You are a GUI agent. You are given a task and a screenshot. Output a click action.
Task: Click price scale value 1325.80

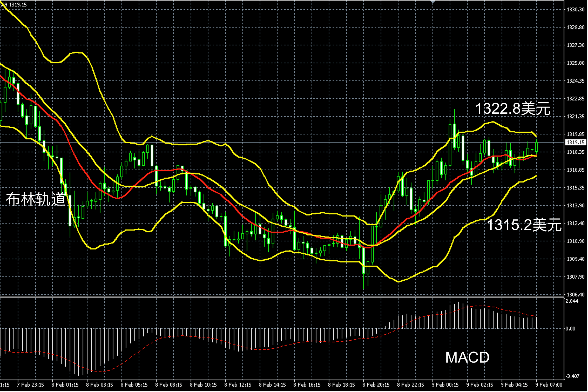coord(575,63)
